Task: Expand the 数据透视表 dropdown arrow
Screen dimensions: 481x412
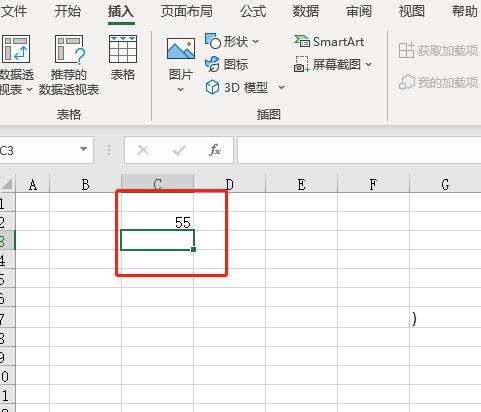Action: (29, 89)
